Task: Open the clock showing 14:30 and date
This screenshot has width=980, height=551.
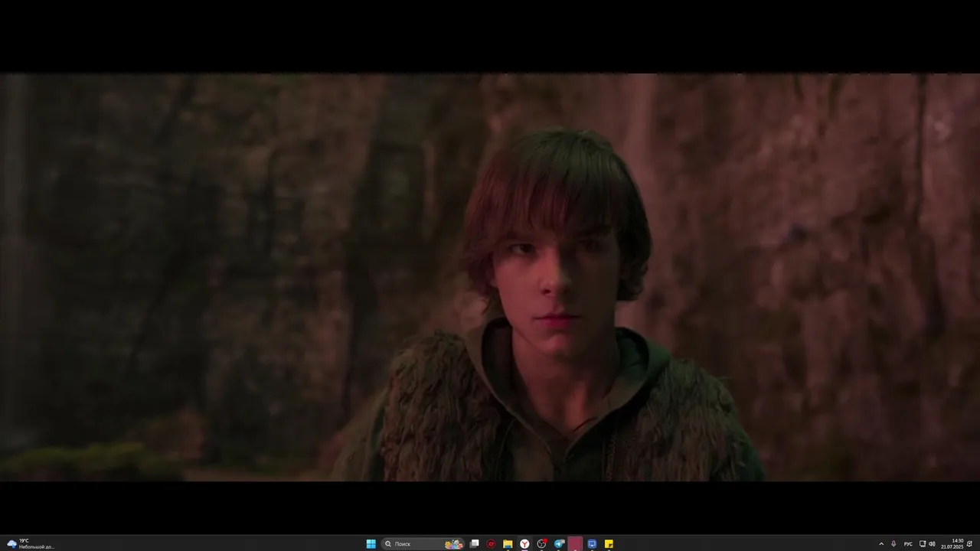Action: (x=952, y=544)
